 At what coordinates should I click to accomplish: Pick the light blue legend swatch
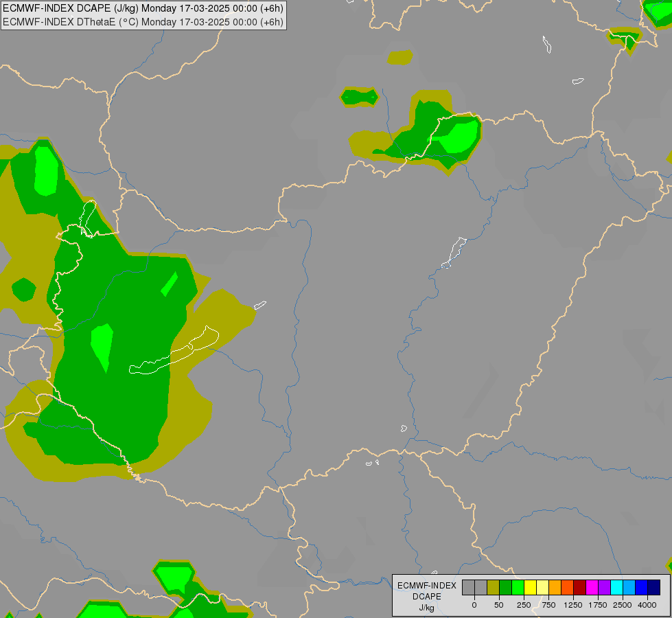(629, 588)
